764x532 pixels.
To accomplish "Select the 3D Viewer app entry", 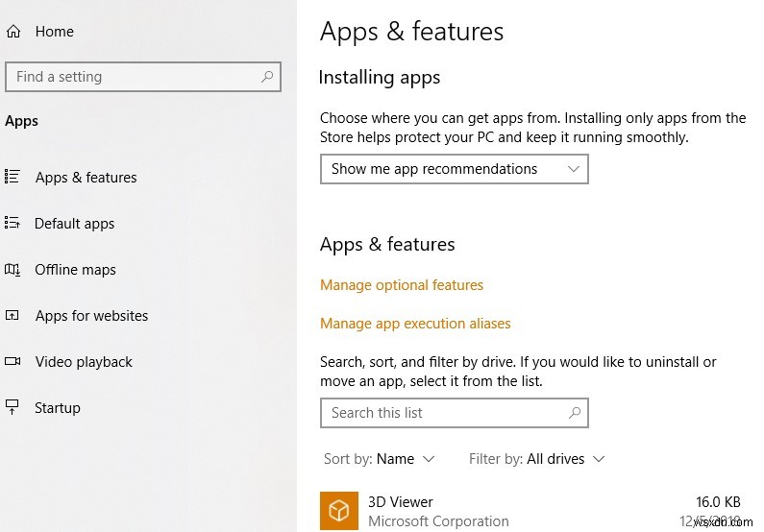I will [x=530, y=511].
